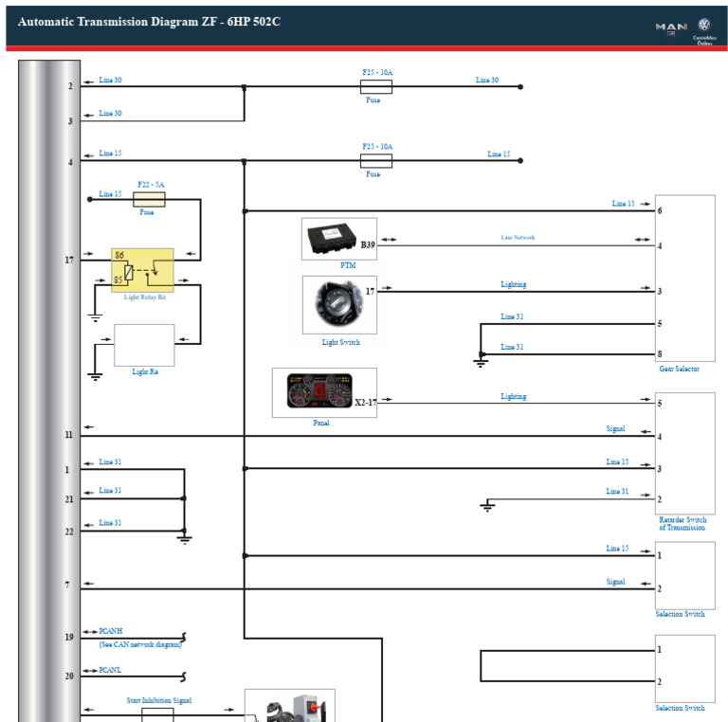Click connector pin number 21
The image size is (728, 722).
coord(69,499)
